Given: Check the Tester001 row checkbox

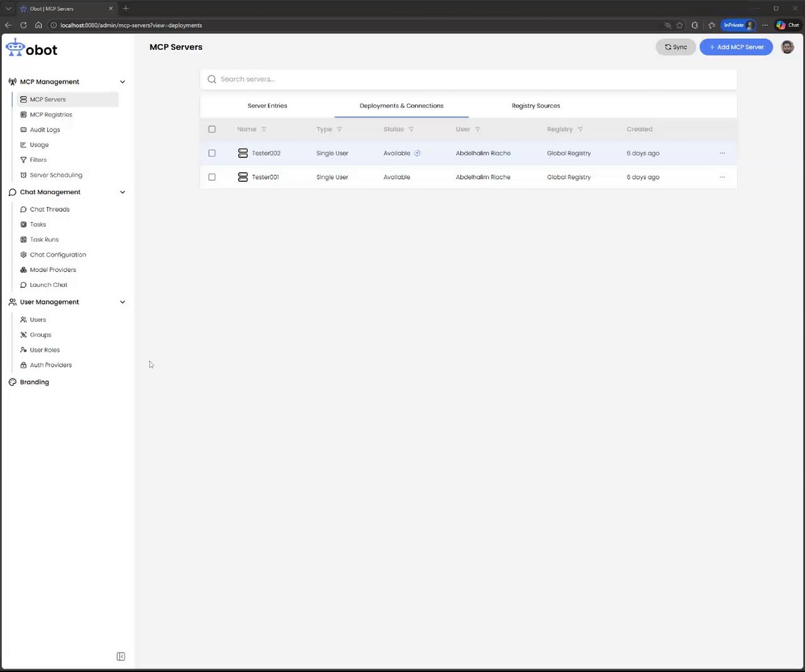Looking at the screenshot, I should [212, 177].
